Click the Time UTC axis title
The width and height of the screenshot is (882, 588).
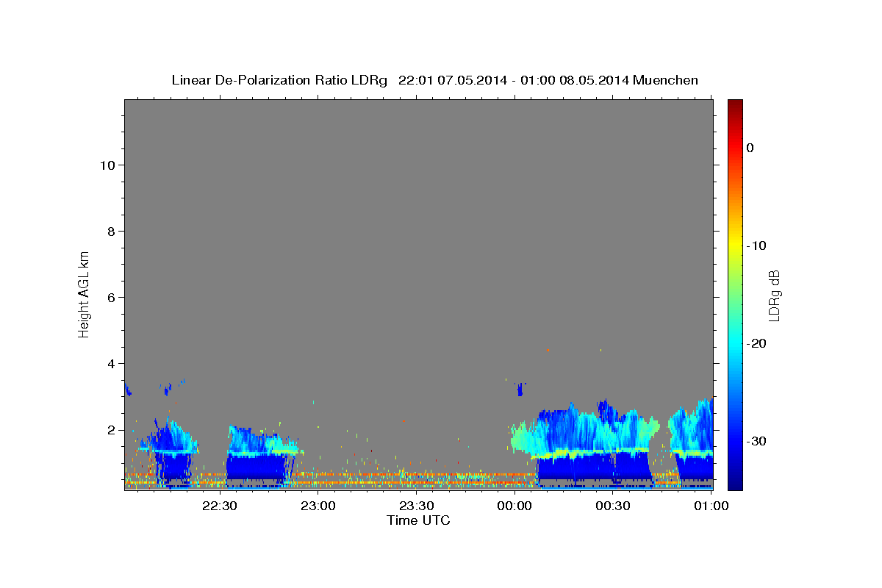point(418,520)
